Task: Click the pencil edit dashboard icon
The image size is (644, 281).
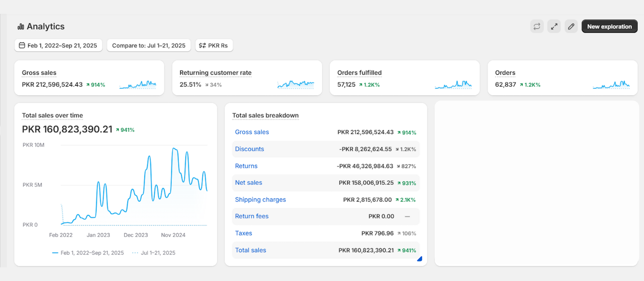Action: pyautogui.click(x=571, y=26)
